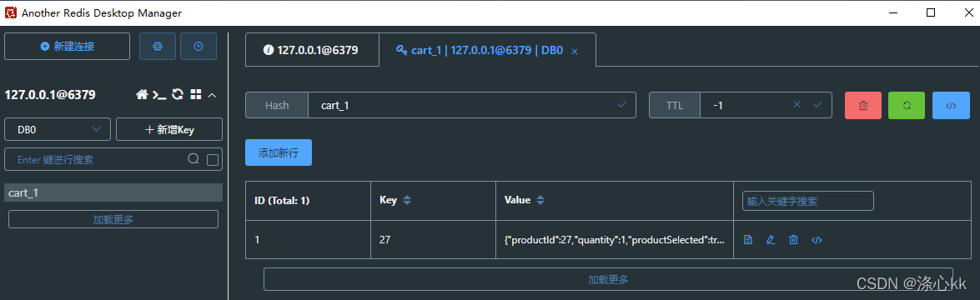Click table 加载更多 button
Viewport: 980px width, 300px height.
click(608, 279)
